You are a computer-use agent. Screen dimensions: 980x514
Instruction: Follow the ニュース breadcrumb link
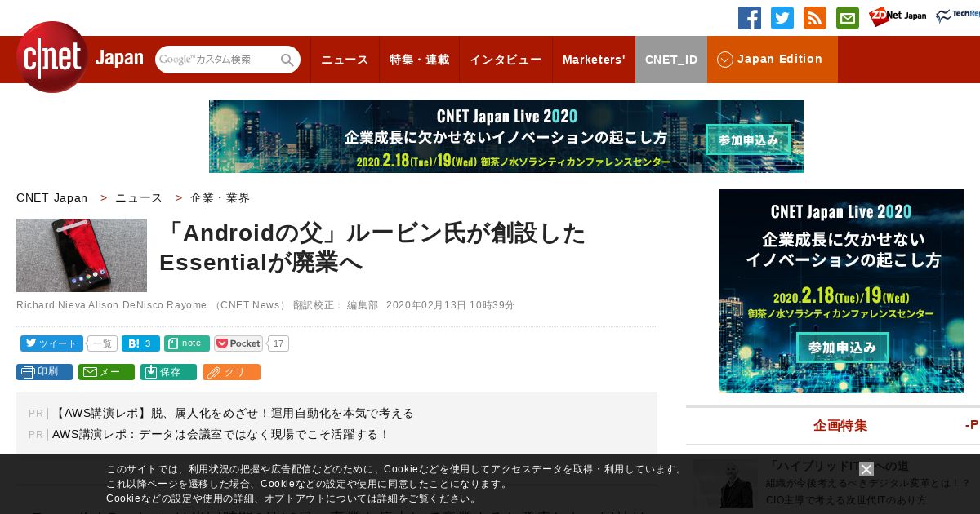pos(139,197)
